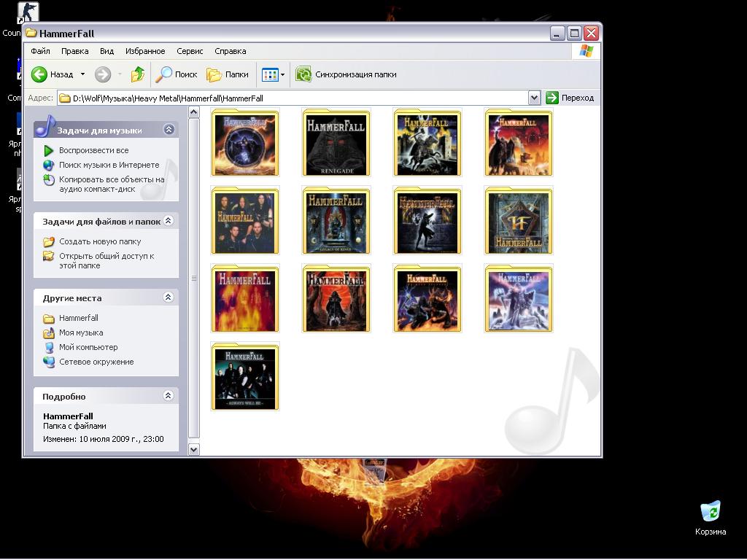This screenshot has height=560, width=747.
Task: Click the Play All link
Action: click(x=93, y=150)
